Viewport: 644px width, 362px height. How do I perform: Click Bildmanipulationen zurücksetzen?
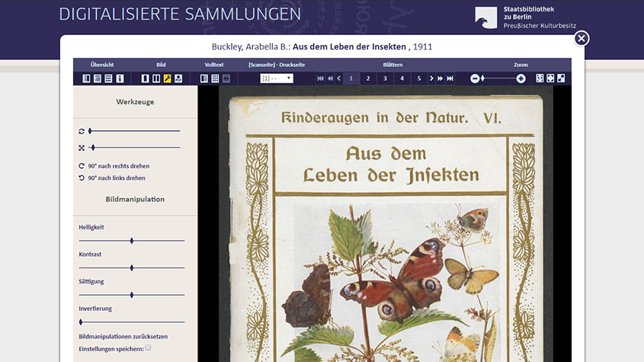[x=123, y=337]
